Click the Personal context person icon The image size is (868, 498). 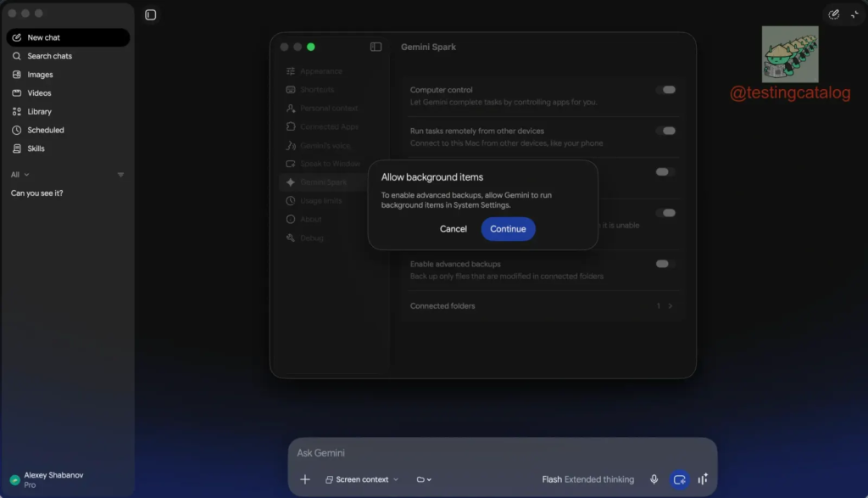coord(291,108)
